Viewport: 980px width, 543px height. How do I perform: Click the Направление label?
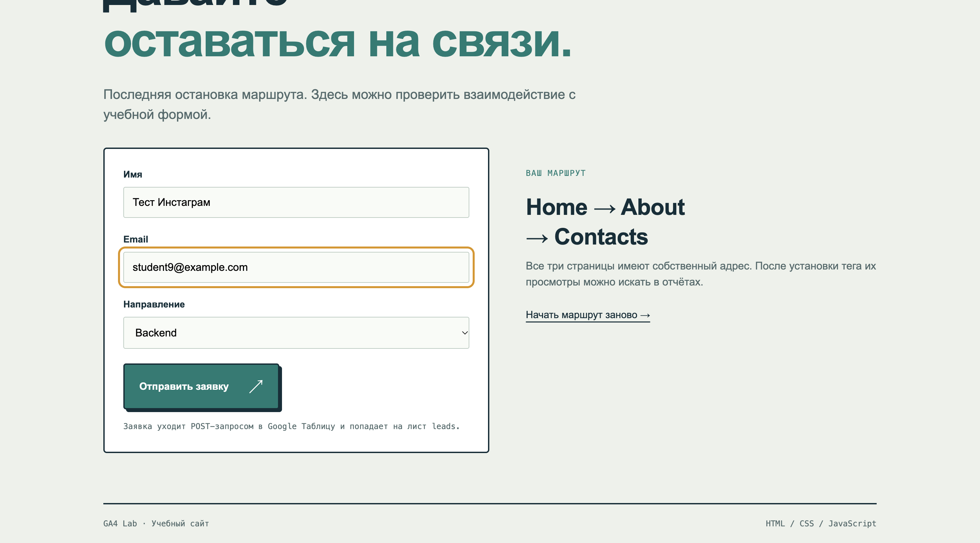pyautogui.click(x=154, y=304)
